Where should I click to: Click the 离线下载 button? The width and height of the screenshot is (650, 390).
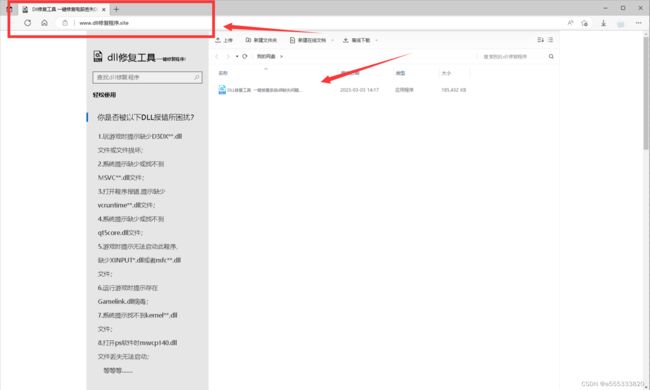357,40
